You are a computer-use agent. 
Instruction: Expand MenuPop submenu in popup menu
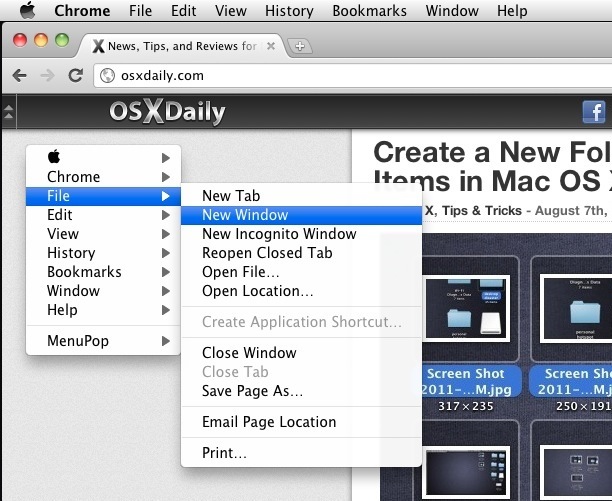coord(103,341)
